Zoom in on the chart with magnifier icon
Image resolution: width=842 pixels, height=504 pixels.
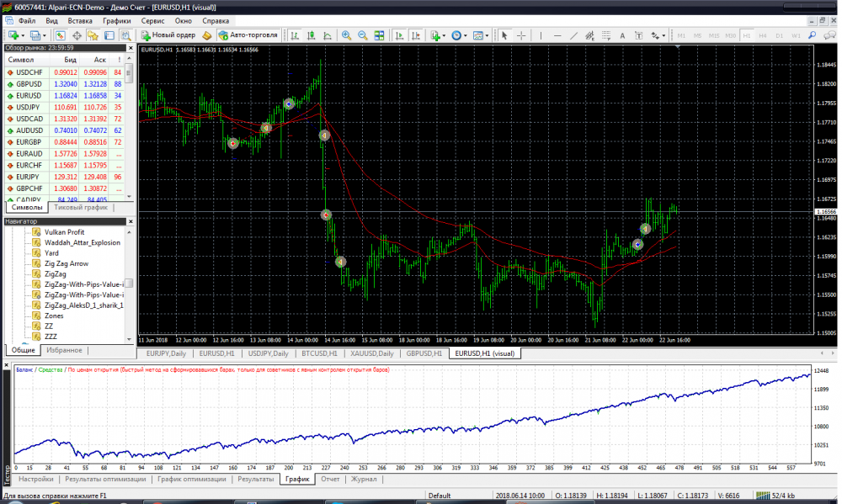346,35
